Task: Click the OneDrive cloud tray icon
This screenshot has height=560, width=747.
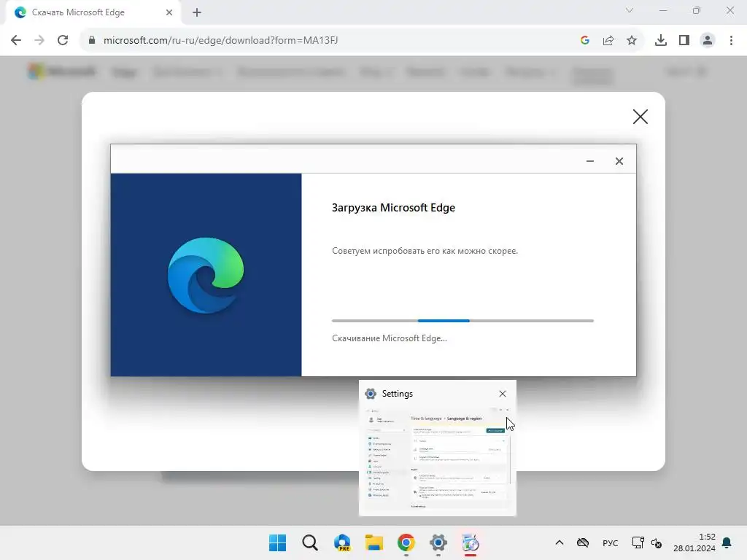Action: (583, 542)
